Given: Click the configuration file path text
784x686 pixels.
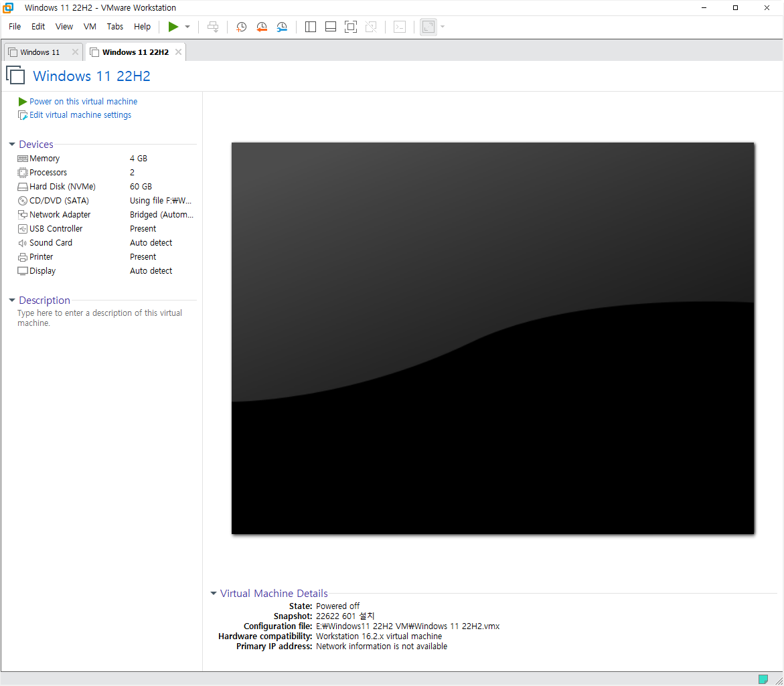Looking at the screenshot, I should coord(408,626).
